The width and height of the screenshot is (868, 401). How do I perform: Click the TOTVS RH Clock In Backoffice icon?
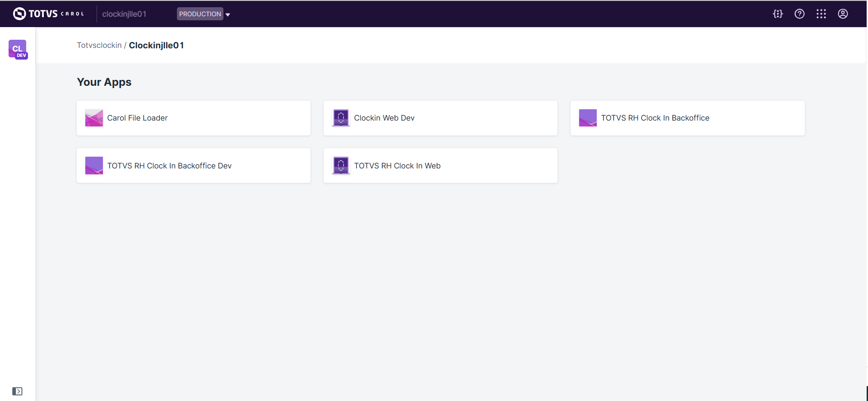tap(588, 118)
